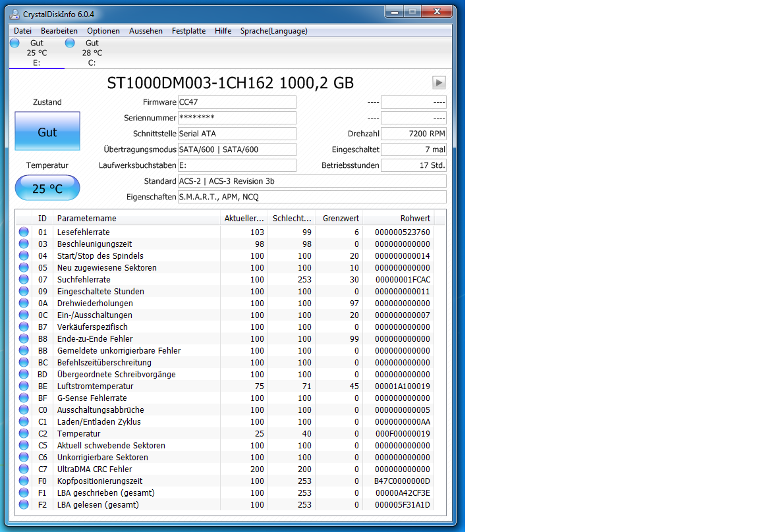Viewport: 759px width, 532px height.
Task: Click the Laufwerksbuchstaben field
Action: coord(237,165)
